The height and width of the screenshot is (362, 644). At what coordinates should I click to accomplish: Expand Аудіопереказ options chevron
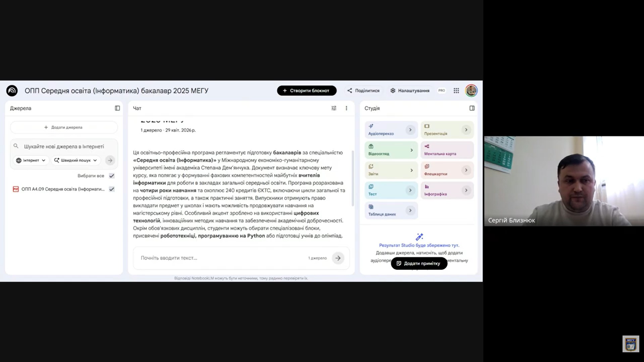[410, 130]
